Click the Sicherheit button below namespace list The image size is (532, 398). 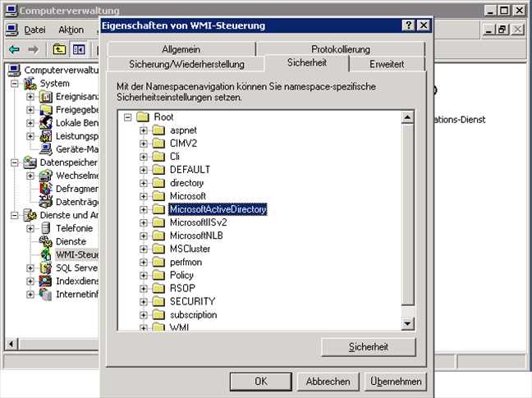pos(369,347)
